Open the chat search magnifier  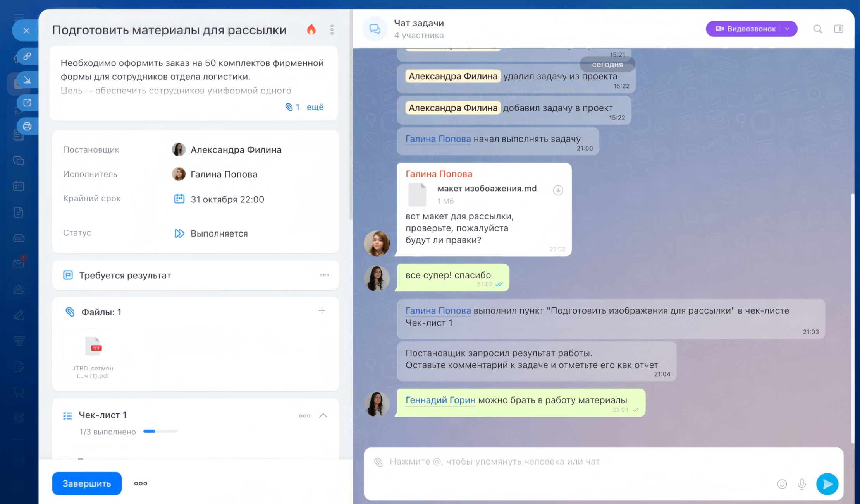(817, 29)
